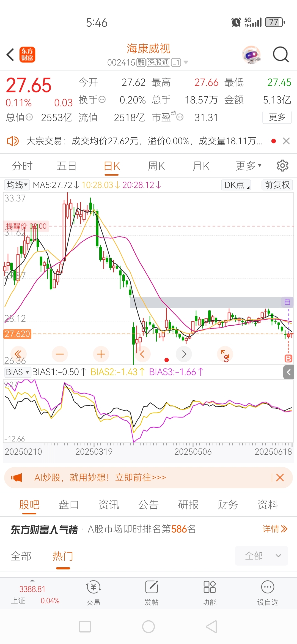The height and width of the screenshot is (644, 297).
Task: Tap the back arrow at top left
Action: pos(10,54)
